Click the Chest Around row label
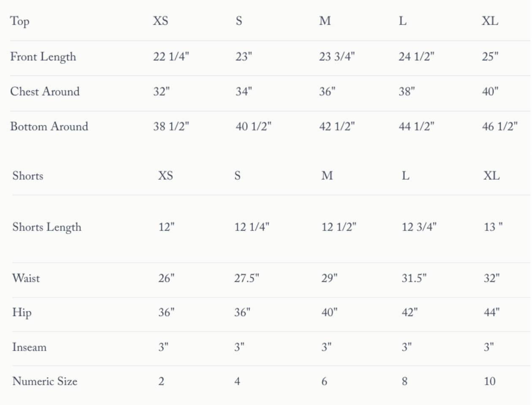Screen dimensions: 532x405 (45, 92)
